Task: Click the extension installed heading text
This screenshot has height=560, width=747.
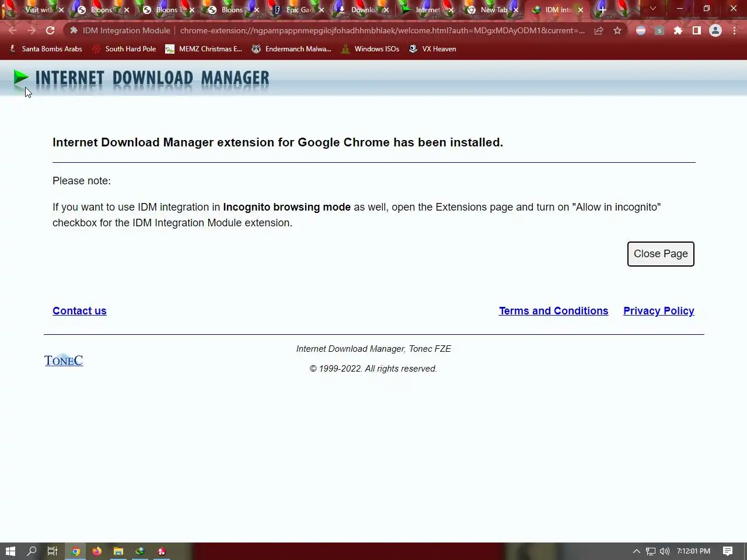Action: coord(278,142)
